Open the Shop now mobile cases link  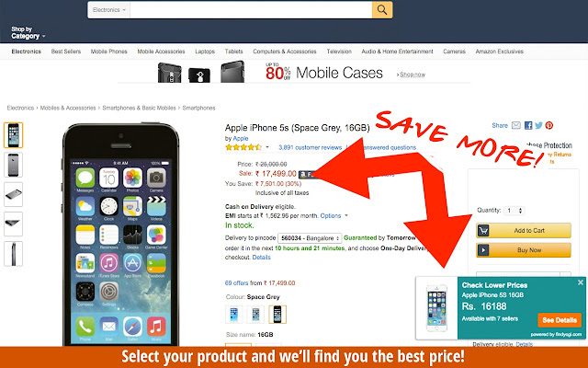pos(413,75)
